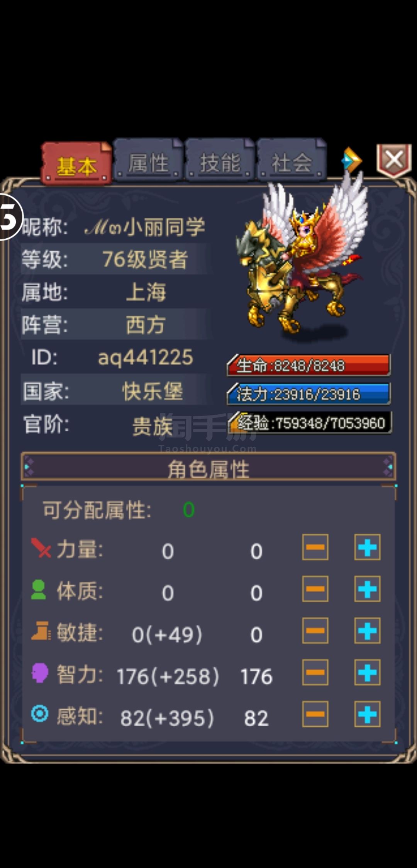Increase 智力 attribute by one

(x=367, y=673)
